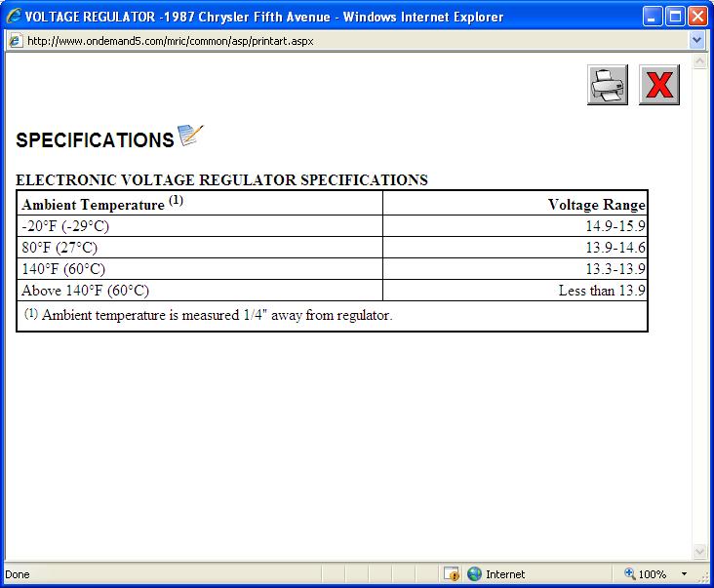714x588 pixels.
Task: Click the window resize grip corner
Action: point(704,577)
